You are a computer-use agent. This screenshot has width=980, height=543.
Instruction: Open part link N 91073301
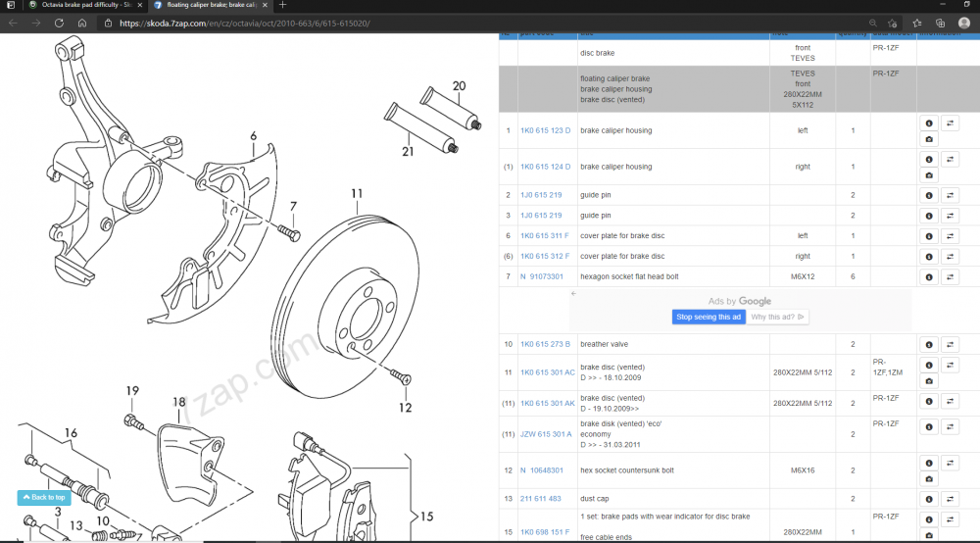541,276
